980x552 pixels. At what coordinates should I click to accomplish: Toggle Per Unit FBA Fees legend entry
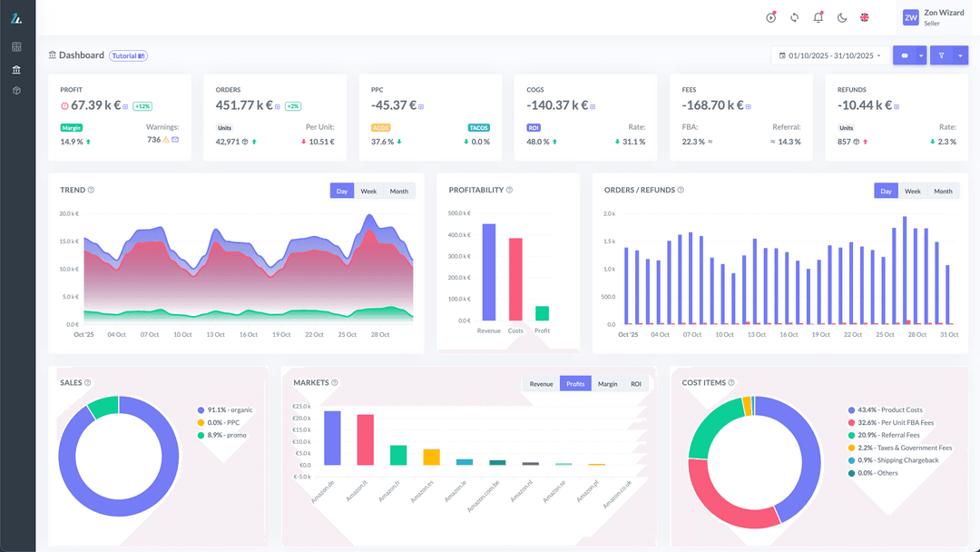coord(891,422)
